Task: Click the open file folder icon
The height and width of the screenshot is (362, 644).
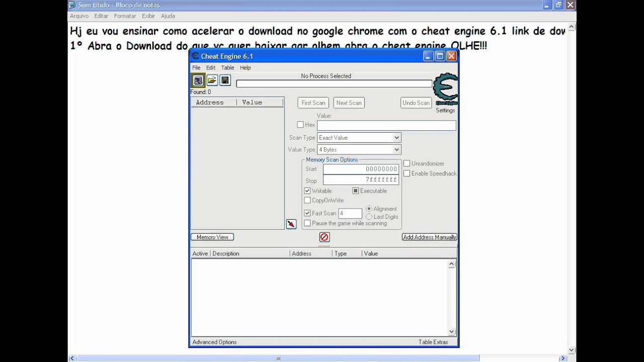Action: (x=212, y=80)
